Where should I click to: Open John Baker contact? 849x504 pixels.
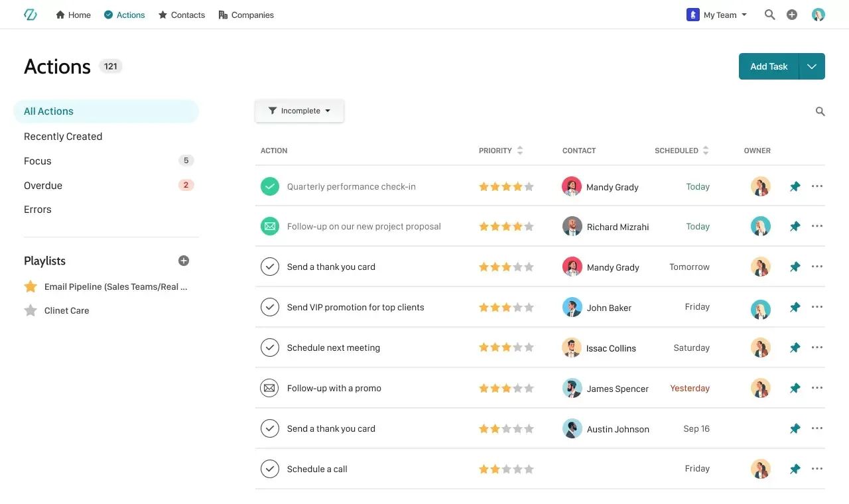[x=597, y=308]
